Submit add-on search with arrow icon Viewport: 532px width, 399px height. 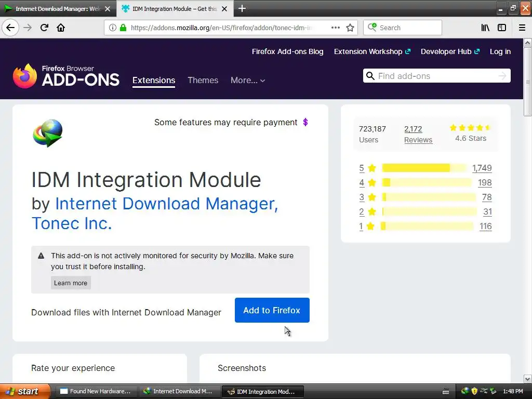(x=502, y=76)
